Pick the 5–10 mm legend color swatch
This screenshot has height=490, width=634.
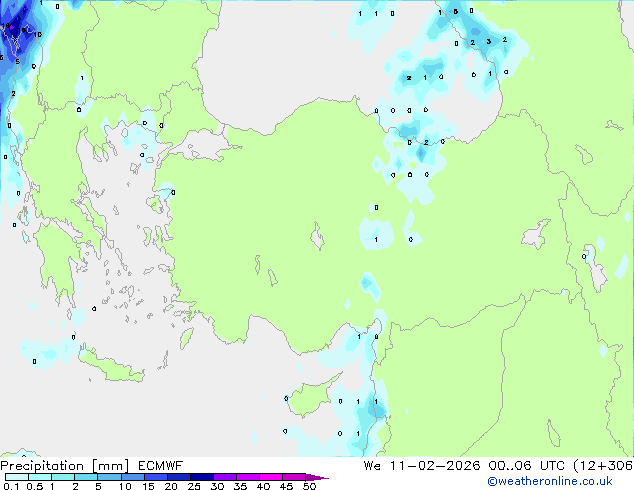[109, 477]
